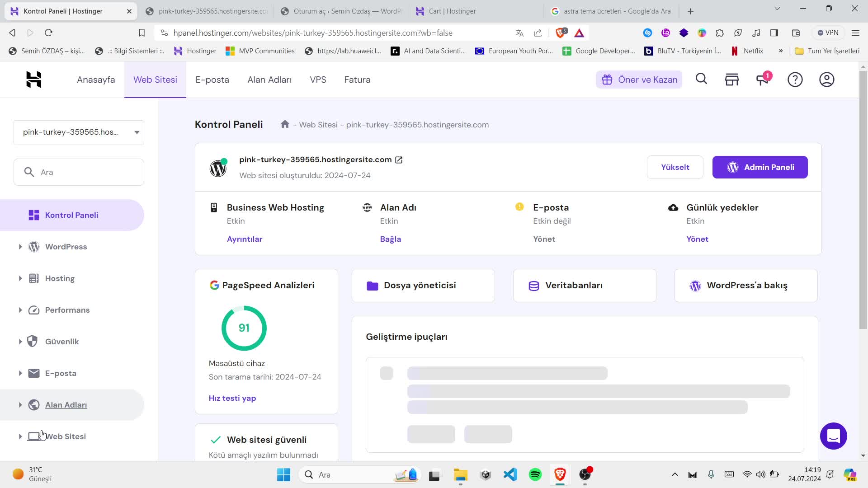
Task: Open the site in a new tab via external link icon
Action: [x=399, y=160]
